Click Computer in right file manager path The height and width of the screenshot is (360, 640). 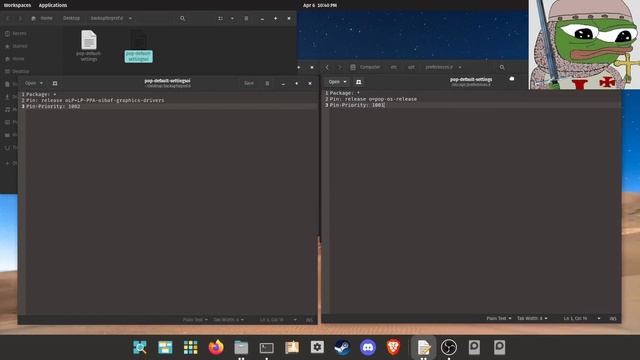tap(366, 67)
